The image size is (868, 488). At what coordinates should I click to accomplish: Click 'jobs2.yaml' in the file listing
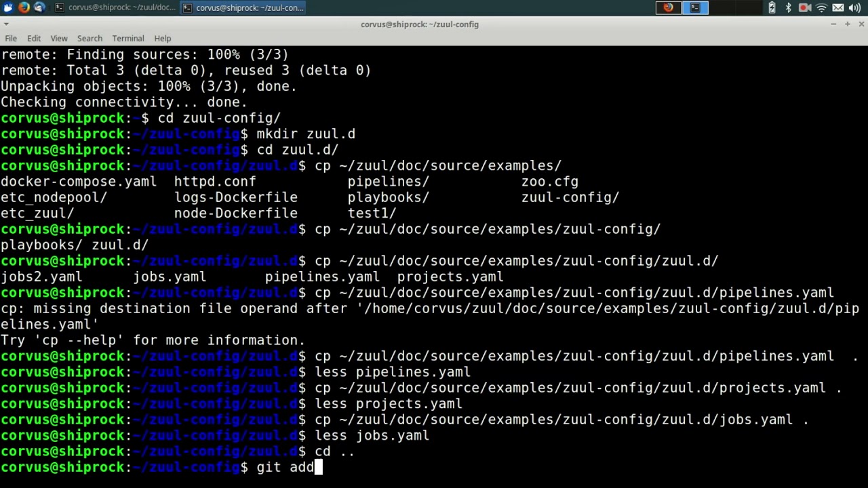coord(41,277)
